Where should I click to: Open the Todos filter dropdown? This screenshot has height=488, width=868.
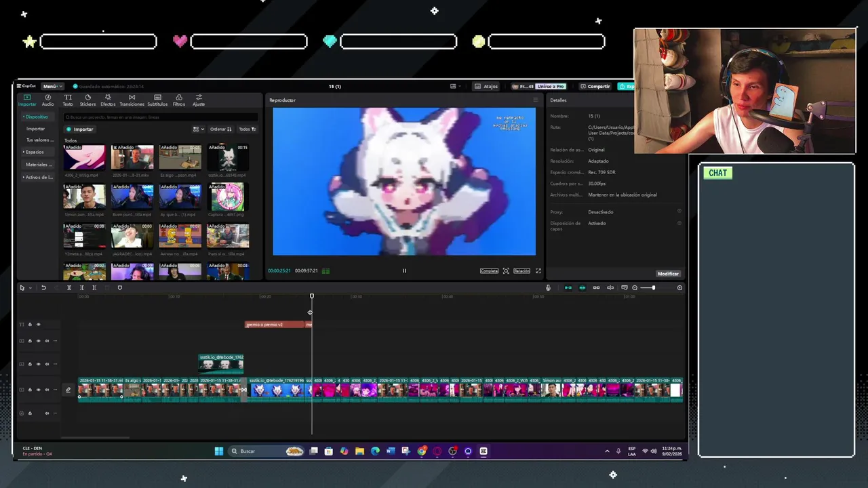[x=248, y=129]
